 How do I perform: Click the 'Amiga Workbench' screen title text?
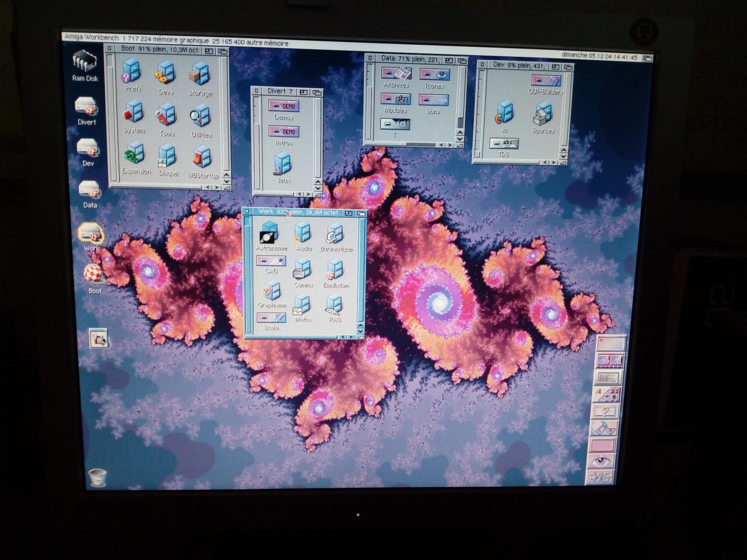(92, 37)
